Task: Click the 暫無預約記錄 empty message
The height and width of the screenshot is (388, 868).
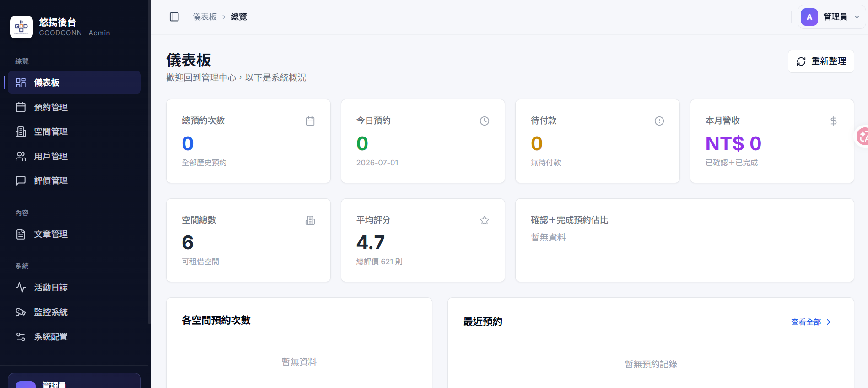Action: coord(651,364)
